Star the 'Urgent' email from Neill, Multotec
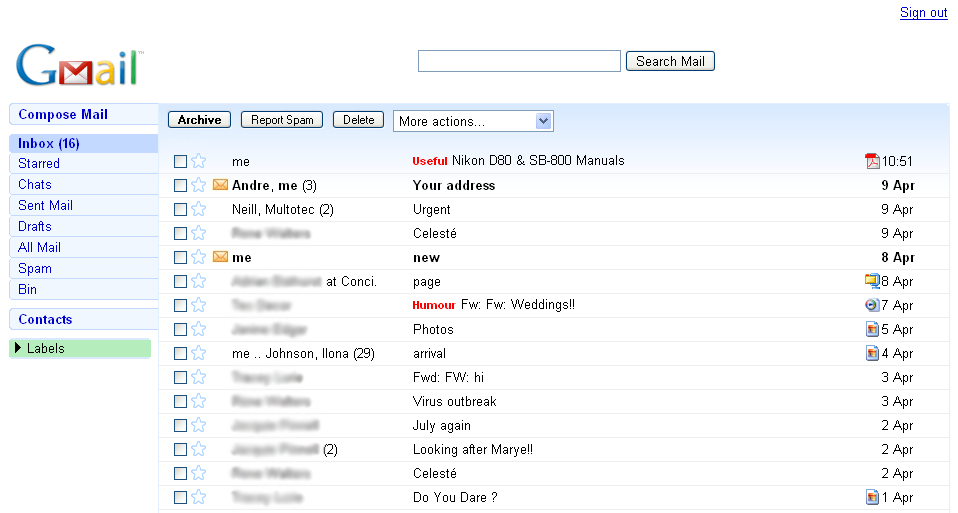This screenshot has height=513, width=958. 199,209
